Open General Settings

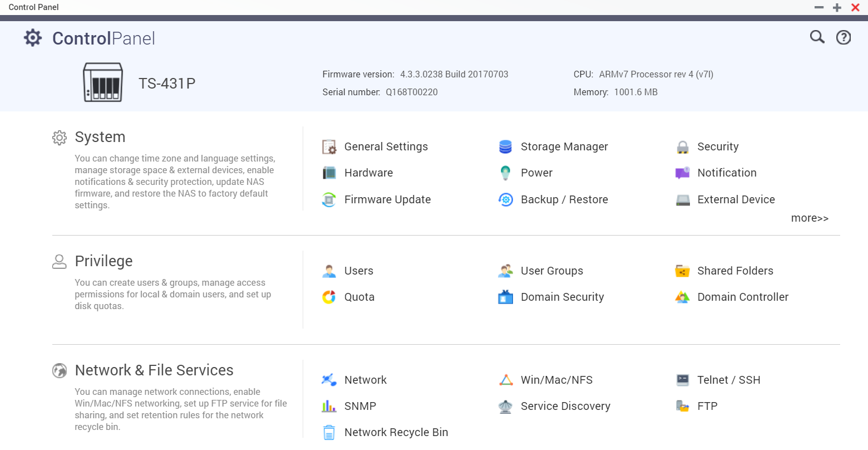tap(386, 147)
